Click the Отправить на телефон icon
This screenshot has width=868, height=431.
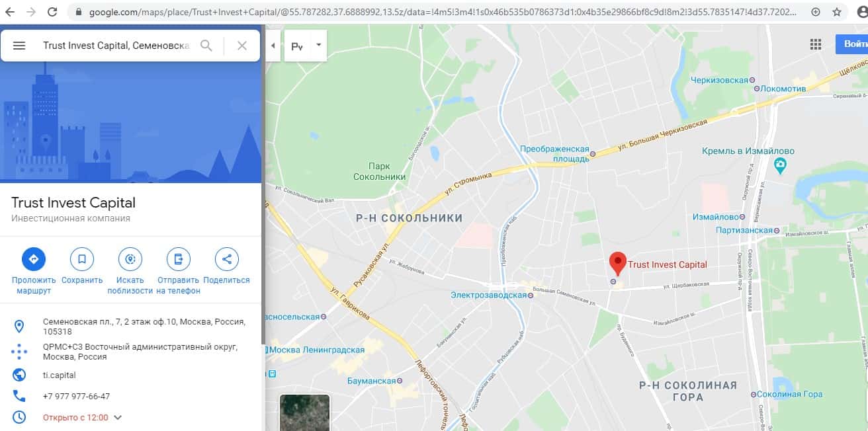click(179, 259)
